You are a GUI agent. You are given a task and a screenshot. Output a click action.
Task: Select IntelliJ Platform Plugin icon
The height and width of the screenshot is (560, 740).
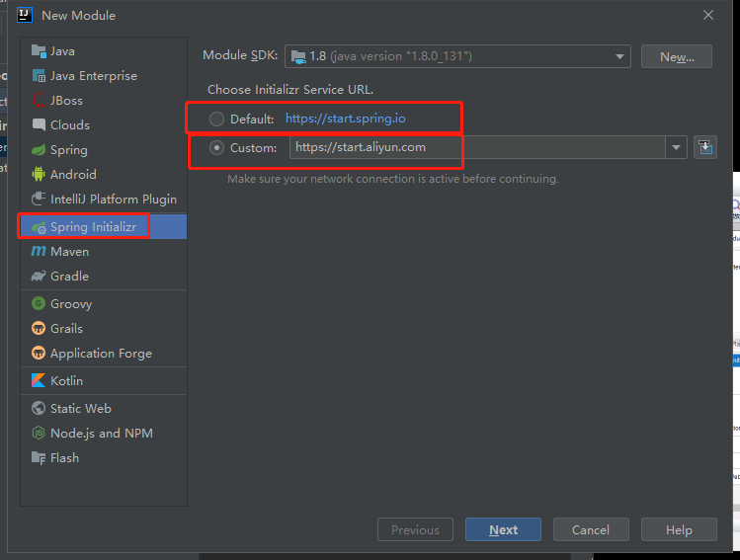[39, 199]
